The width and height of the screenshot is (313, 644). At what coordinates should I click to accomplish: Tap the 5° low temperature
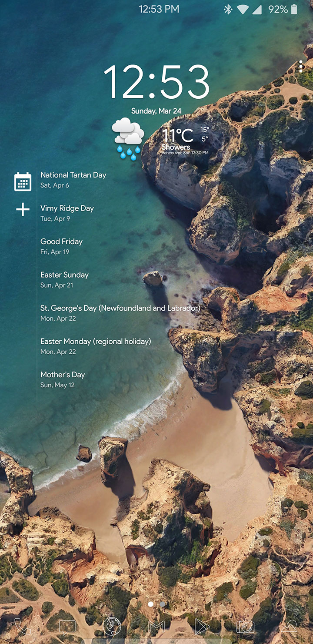coord(204,139)
